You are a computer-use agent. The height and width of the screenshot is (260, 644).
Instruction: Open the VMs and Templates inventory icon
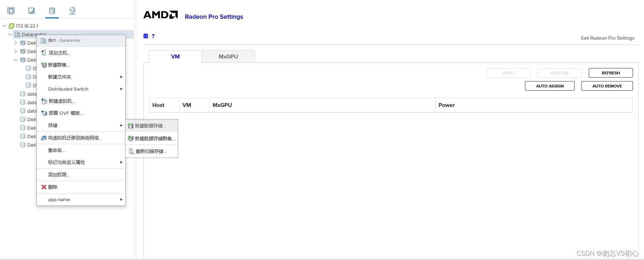coord(32,11)
